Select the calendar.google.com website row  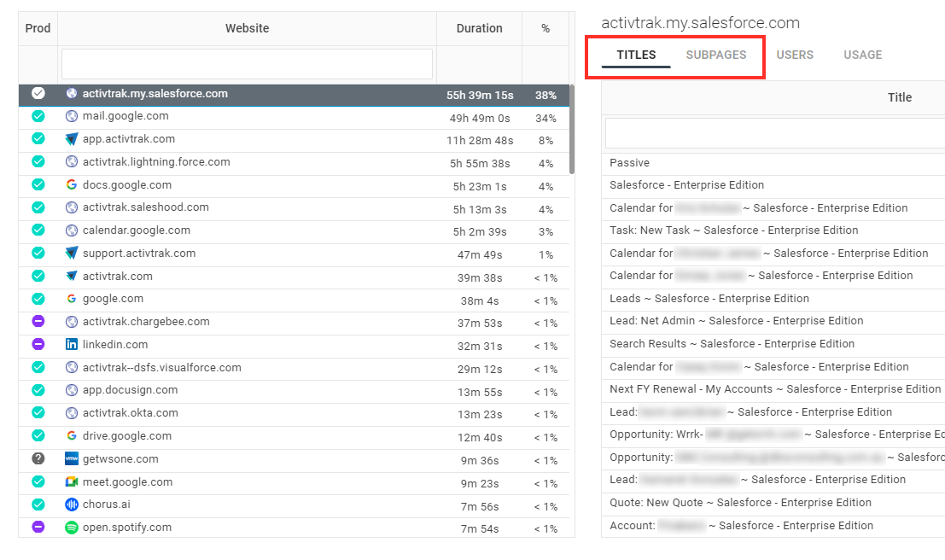294,230
